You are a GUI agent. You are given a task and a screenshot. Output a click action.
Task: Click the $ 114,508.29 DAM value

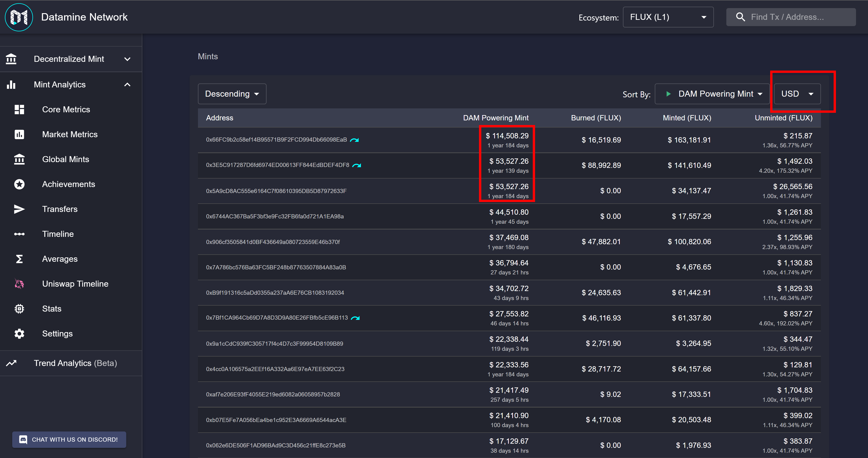coord(507,136)
